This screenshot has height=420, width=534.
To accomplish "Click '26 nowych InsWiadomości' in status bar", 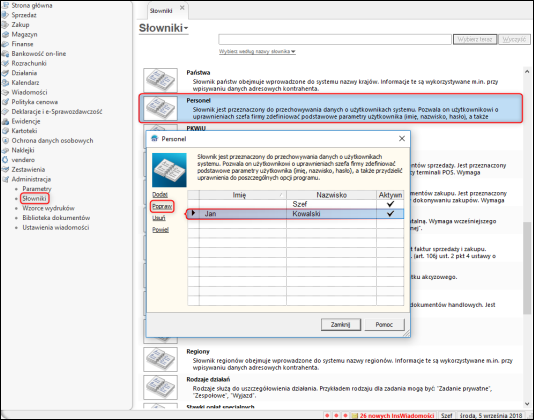I will pyautogui.click(x=397, y=416).
